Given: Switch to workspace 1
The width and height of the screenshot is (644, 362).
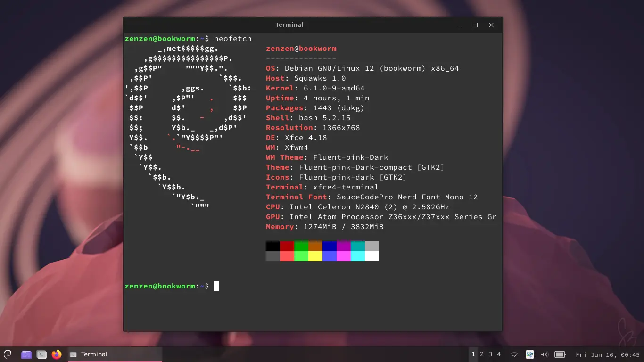Looking at the screenshot, I should (x=473, y=354).
